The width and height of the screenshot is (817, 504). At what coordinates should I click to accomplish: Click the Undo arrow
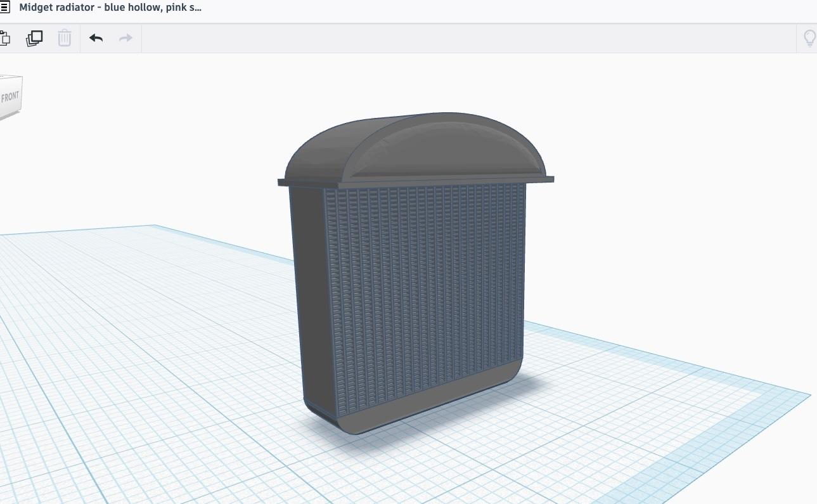[96, 38]
